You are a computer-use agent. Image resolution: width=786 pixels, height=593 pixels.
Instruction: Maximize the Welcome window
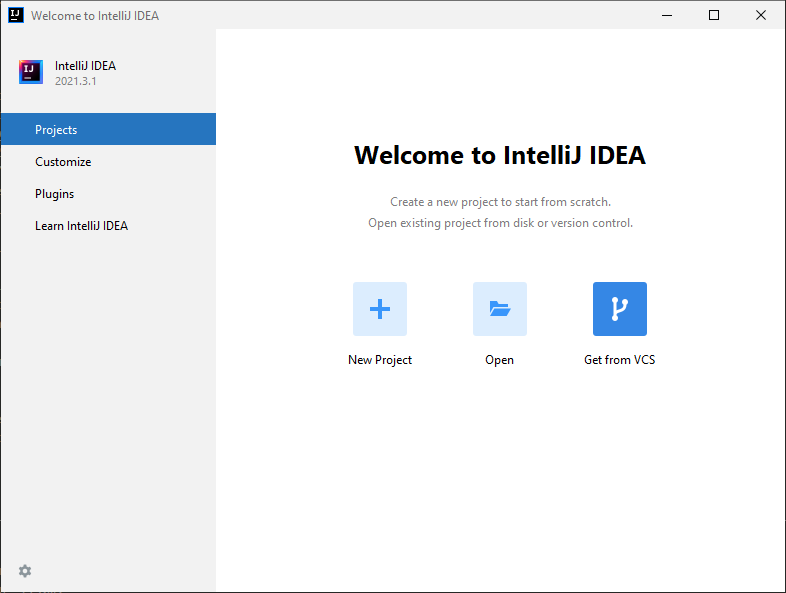pyautogui.click(x=714, y=15)
